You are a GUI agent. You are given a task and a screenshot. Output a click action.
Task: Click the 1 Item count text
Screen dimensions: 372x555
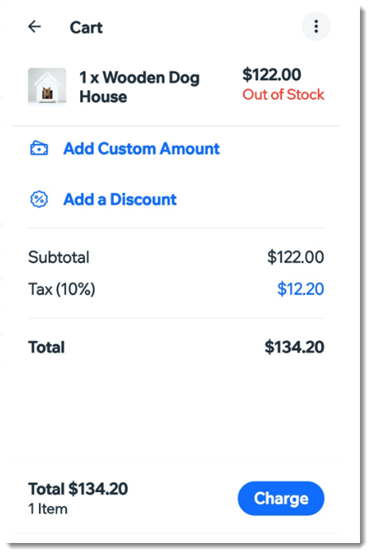(x=48, y=509)
